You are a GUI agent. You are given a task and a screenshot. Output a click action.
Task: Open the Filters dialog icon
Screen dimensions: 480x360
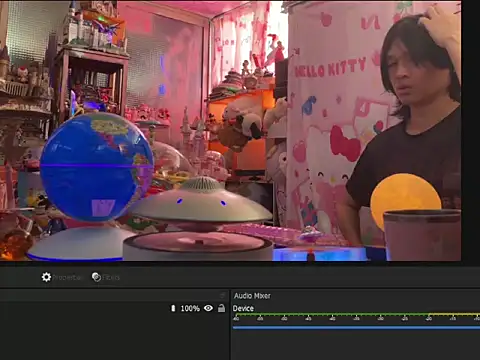(96, 277)
